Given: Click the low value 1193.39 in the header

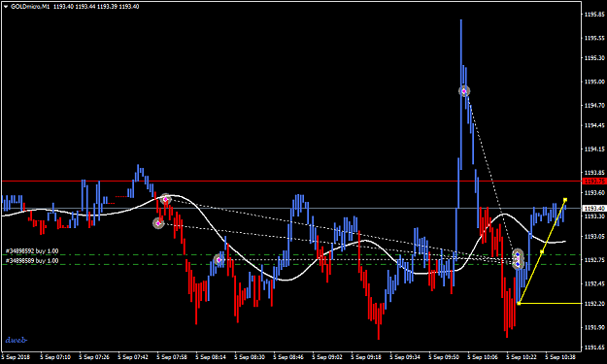Looking at the screenshot, I should 107,7.
